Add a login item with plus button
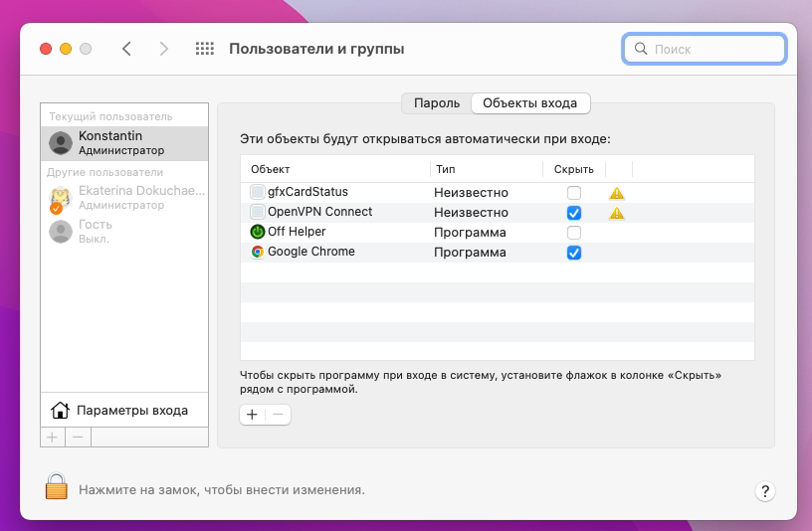The image size is (812, 531). coord(253,415)
